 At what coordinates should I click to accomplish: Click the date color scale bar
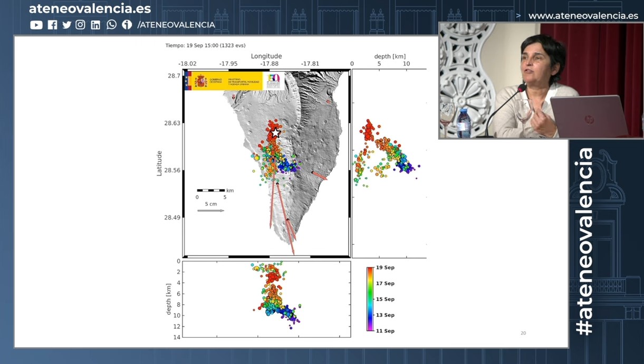pyautogui.click(x=370, y=299)
